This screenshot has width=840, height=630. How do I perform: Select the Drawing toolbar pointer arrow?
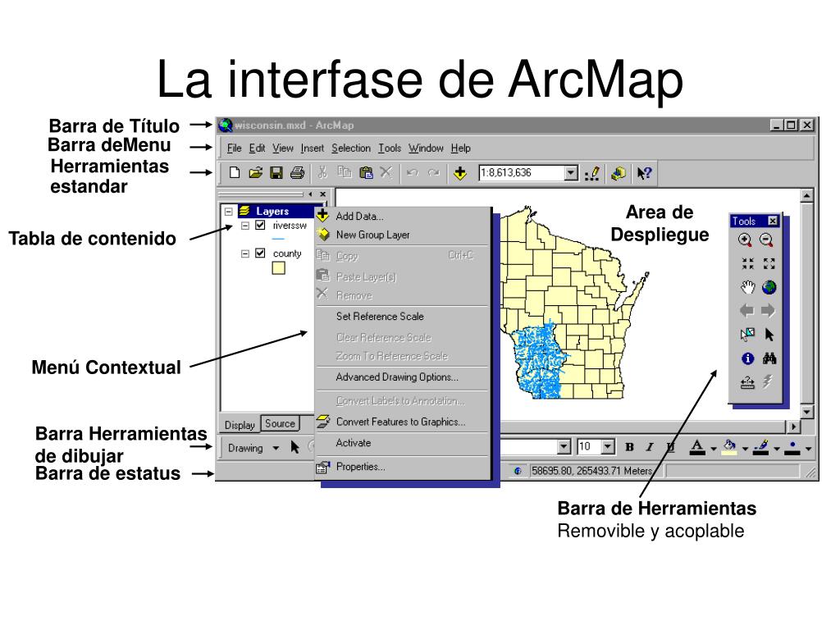pos(294,447)
